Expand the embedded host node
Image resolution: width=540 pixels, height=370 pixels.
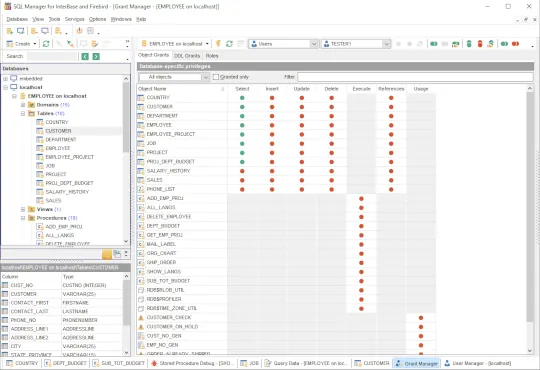[x=6, y=79]
